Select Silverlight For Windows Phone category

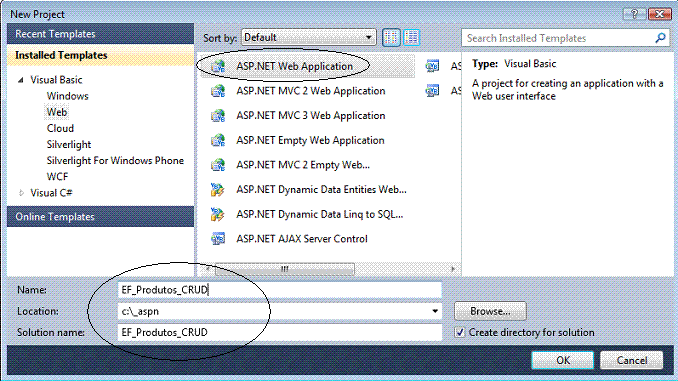(x=115, y=160)
